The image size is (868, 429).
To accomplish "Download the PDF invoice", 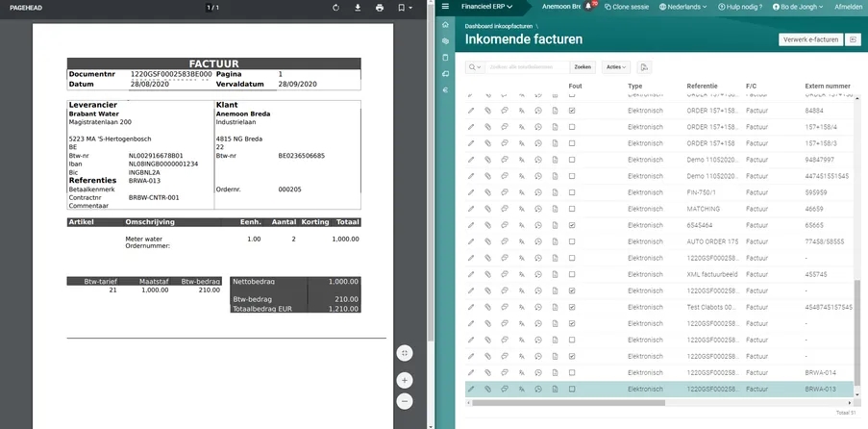I will coord(358,8).
